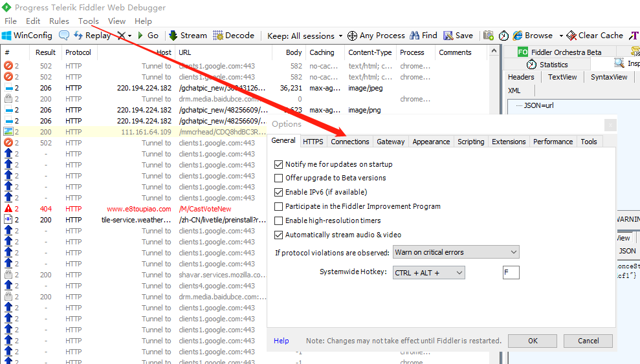Take a screenshot with camera icon

(x=488, y=36)
